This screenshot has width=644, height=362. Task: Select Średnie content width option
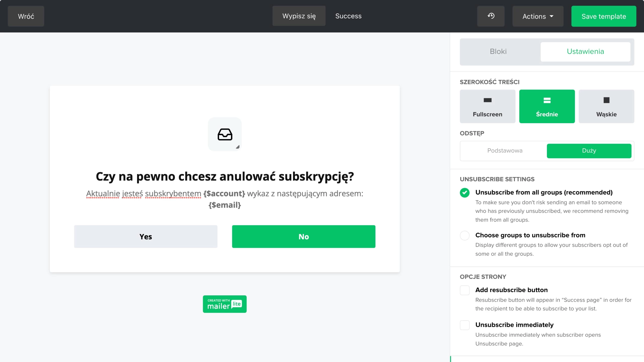[x=547, y=106]
